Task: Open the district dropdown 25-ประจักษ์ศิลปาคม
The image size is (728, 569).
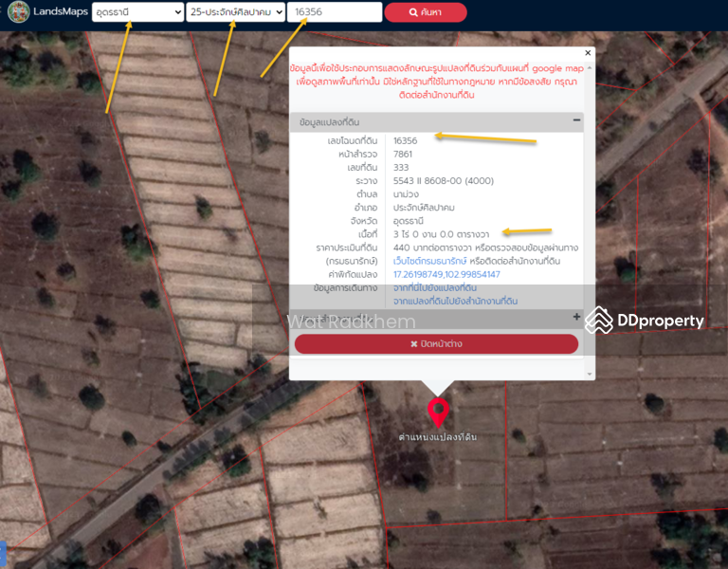Action: pos(235,12)
